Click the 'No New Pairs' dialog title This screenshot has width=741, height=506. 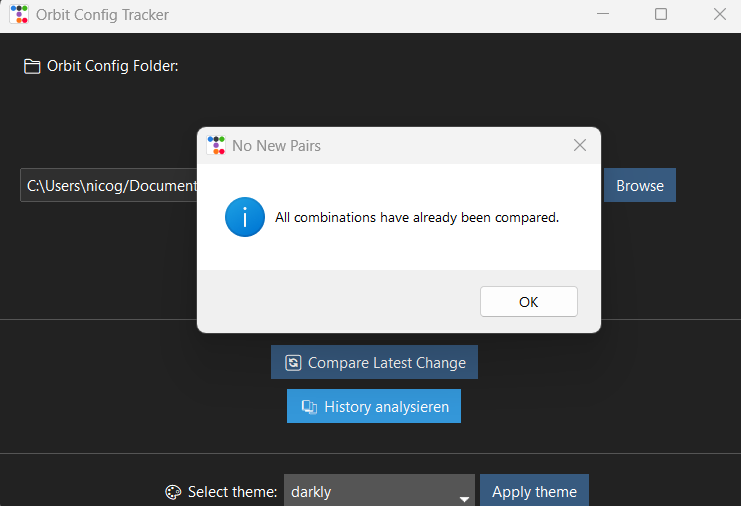point(276,146)
